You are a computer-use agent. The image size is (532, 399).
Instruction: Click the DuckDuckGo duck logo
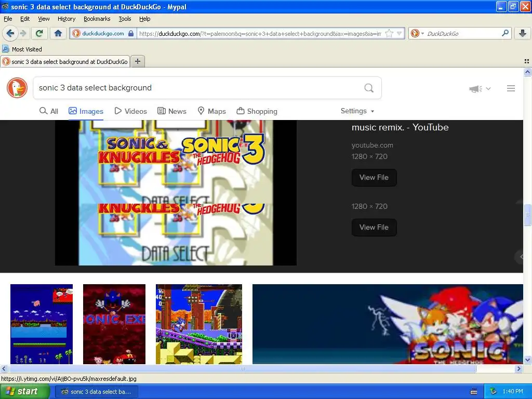(x=17, y=88)
